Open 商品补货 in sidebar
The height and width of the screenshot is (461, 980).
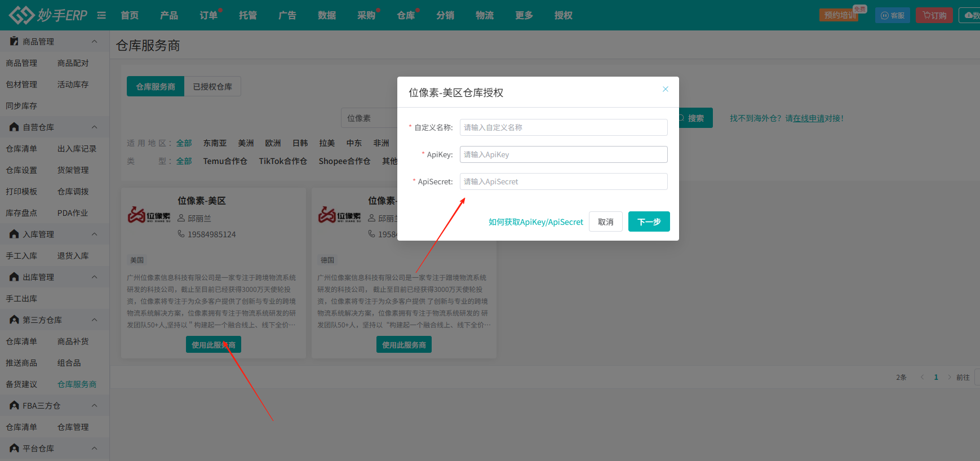tap(73, 342)
